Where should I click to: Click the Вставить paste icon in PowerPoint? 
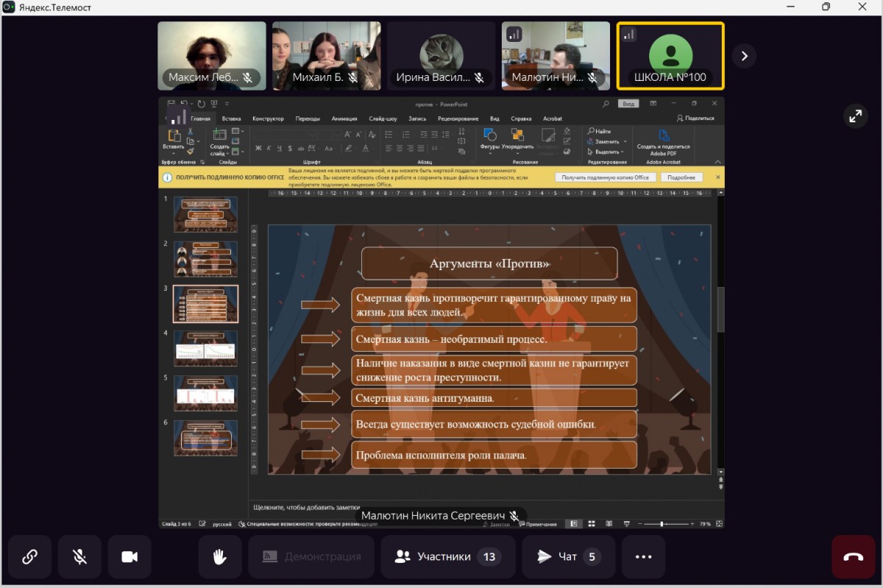click(x=174, y=135)
